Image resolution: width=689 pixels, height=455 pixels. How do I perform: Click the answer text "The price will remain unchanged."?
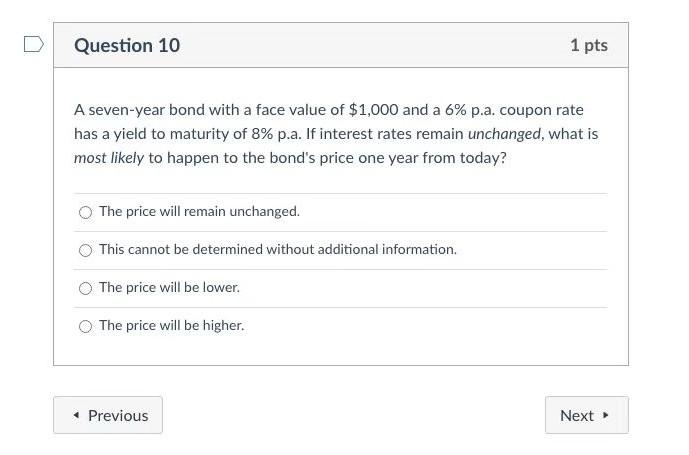point(199,211)
